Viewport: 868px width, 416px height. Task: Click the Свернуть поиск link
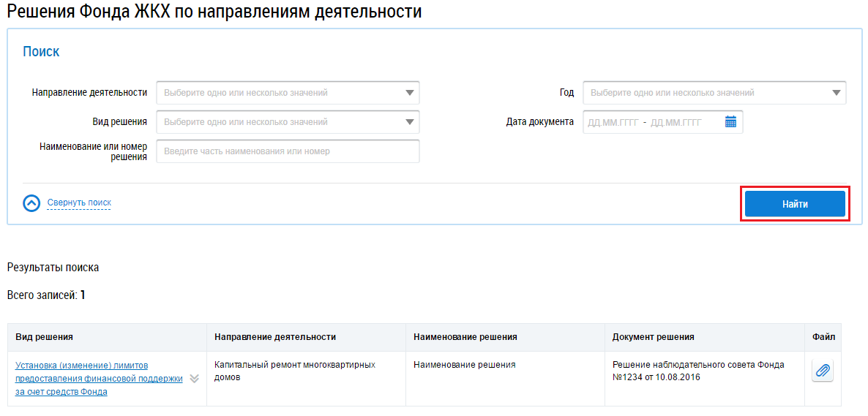pyautogui.click(x=79, y=203)
